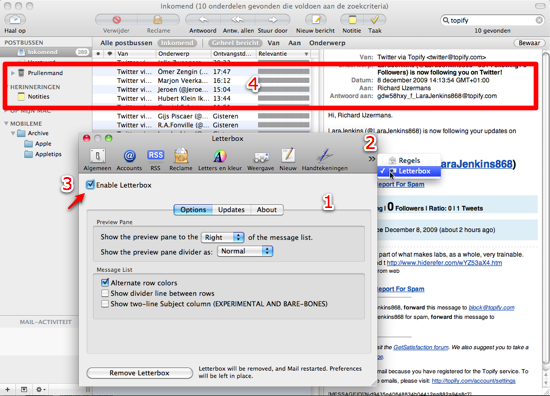This screenshot has height=396, width=550.
Task: Open divider style Normal dropdown
Action: [x=245, y=251]
